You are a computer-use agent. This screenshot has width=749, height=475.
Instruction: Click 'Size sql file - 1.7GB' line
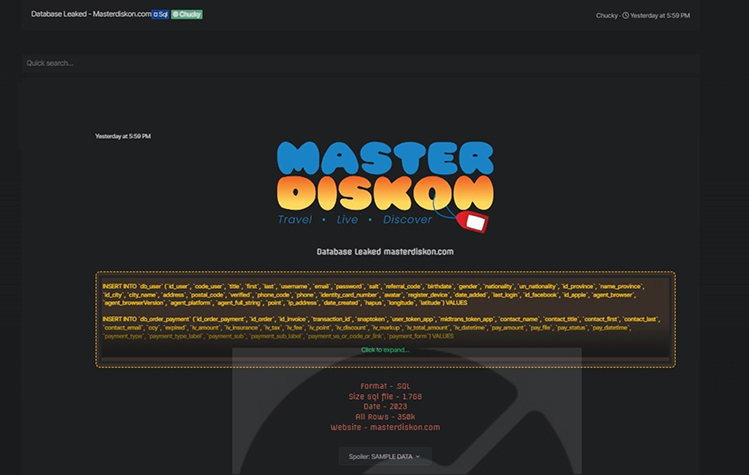[x=385, y=396]
